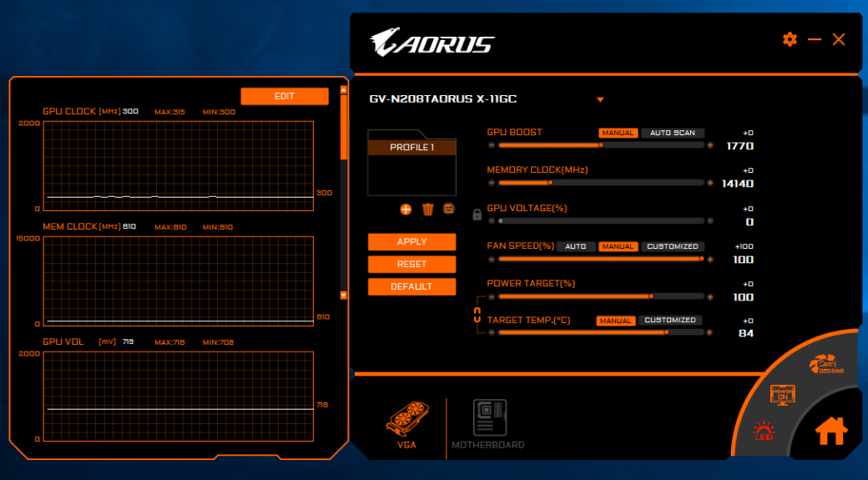Click the MEM CLOCK graph area
868x480 pixels.
tap(179, 281)
